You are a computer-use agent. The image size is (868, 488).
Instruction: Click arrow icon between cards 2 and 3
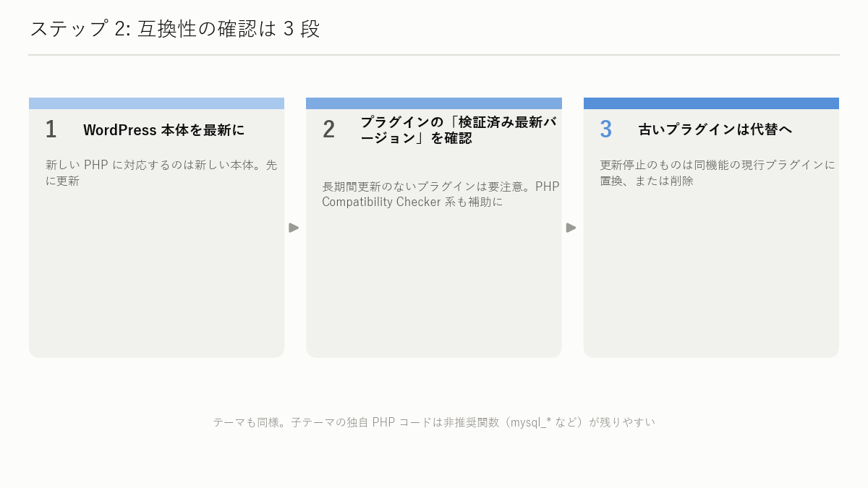(571, 228)
